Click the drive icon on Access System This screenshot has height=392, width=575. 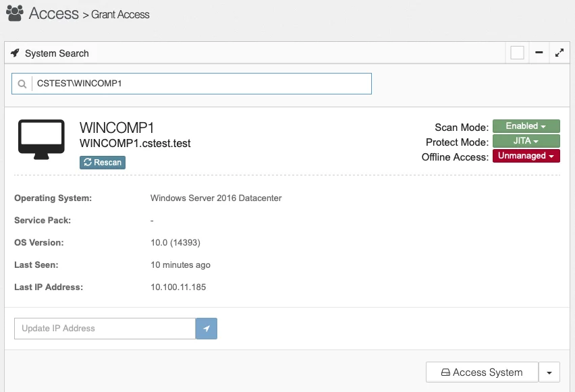(x=445, y=372)
